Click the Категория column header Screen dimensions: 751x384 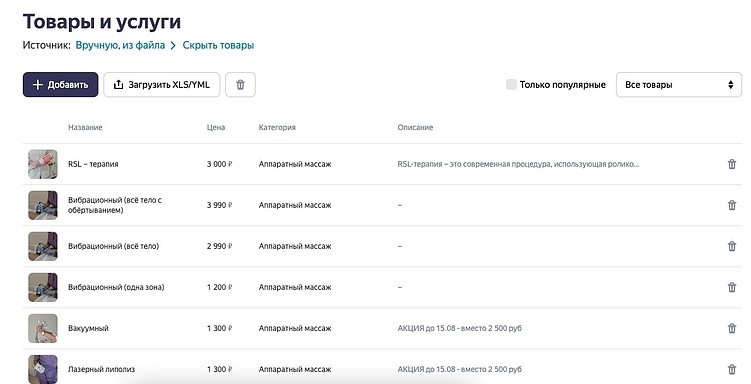(x=277, y=127)
